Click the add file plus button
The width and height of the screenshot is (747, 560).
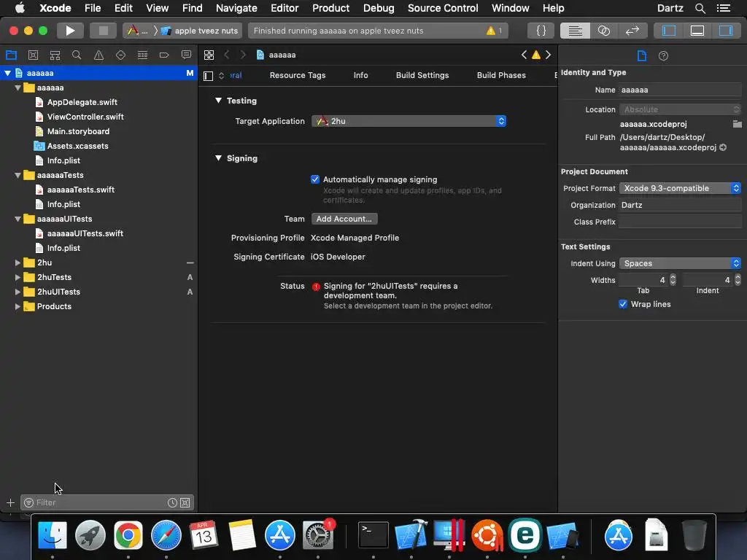[10, 503]
